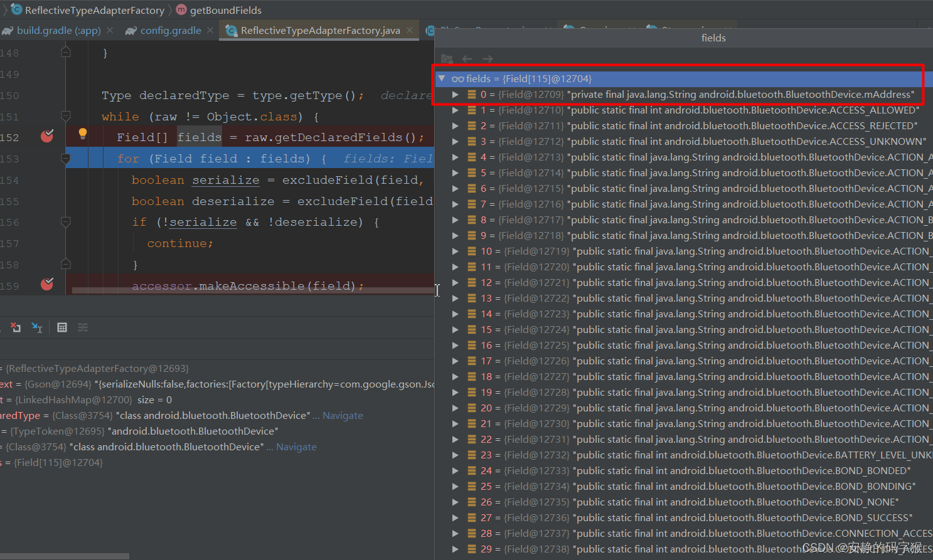Click the ReflectiveTypeAdapterFactory class icon in breadcrumb

point(16,9)
